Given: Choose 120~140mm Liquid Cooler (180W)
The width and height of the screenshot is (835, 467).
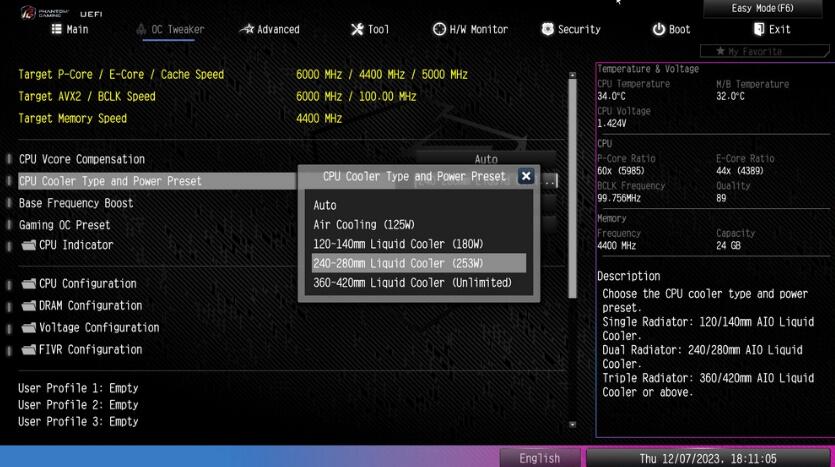Looking at the screenshot, I should pos(419,244).
